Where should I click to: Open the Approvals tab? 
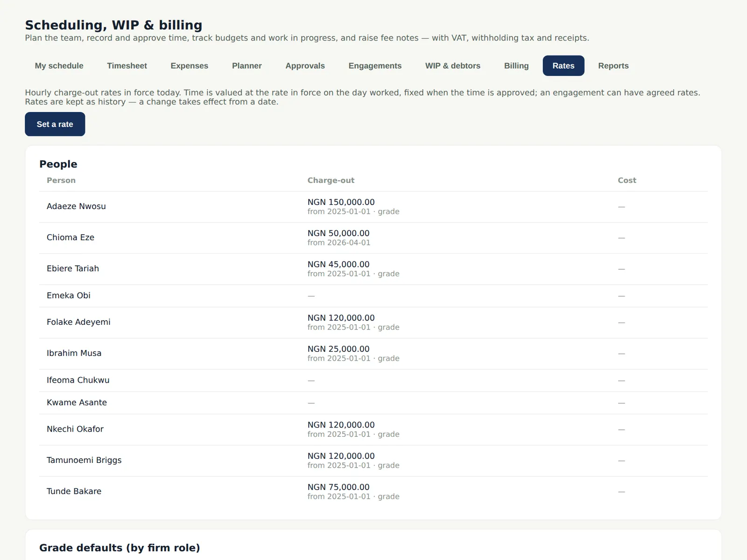pos(305,66)
